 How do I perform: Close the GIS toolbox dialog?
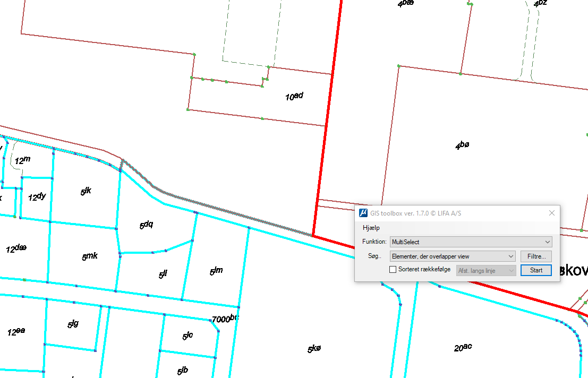551,213
